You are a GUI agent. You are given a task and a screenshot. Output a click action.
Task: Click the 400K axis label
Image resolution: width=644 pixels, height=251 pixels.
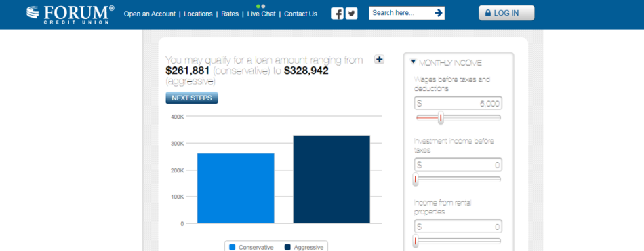177,117
